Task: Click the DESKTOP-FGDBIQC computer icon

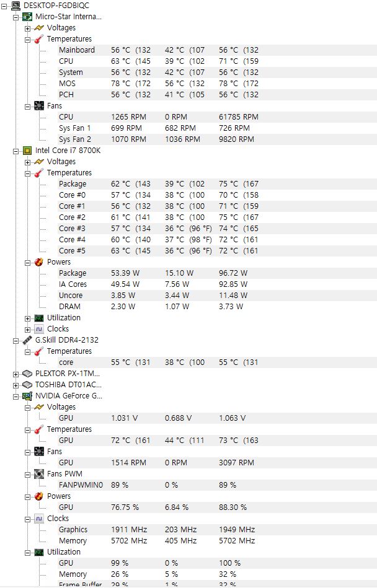Action: coord(16,6)
